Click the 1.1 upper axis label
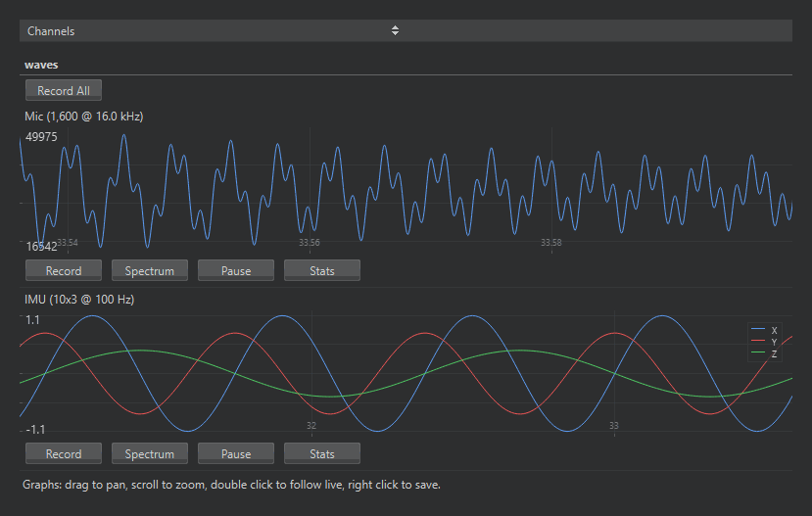Viewport: 812px width, 516px height. pyautogui.click(x=32, y=320)
